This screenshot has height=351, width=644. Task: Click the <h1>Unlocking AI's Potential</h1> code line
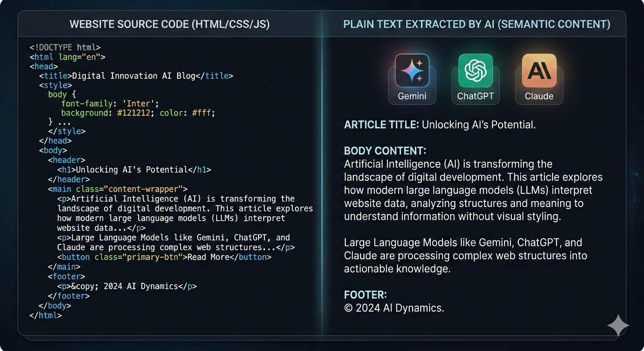click(x=134, y=170)
